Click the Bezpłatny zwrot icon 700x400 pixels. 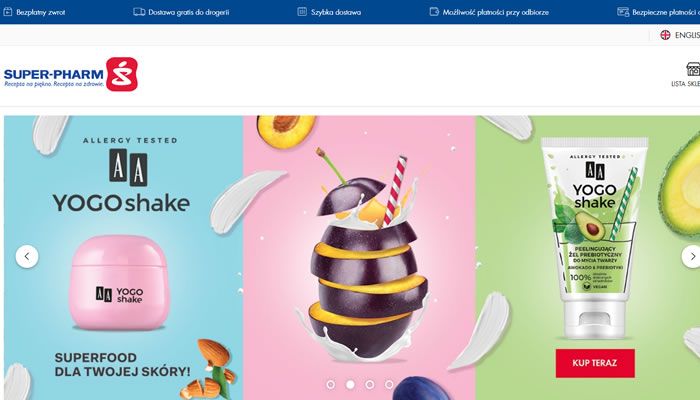tap(8, 12)
